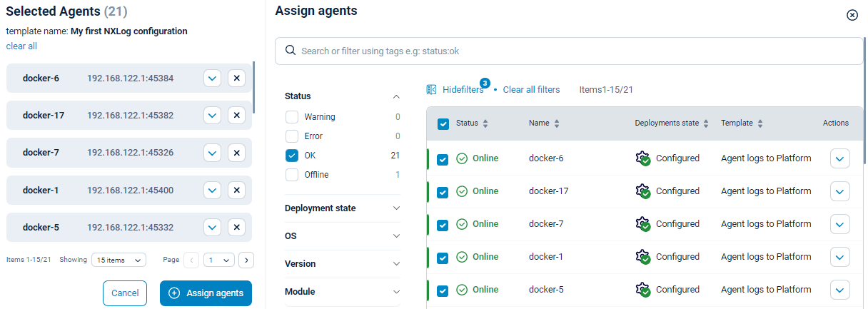Click the Online status icon for docker-1

pyautogui.click(x=462, y=257)
